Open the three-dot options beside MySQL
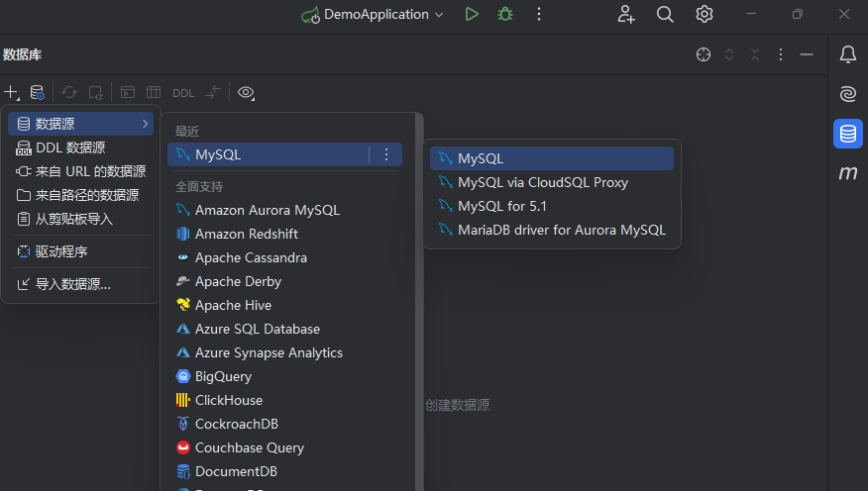The height and width of the screenshot is (491, 868). [x=386, y=154]
